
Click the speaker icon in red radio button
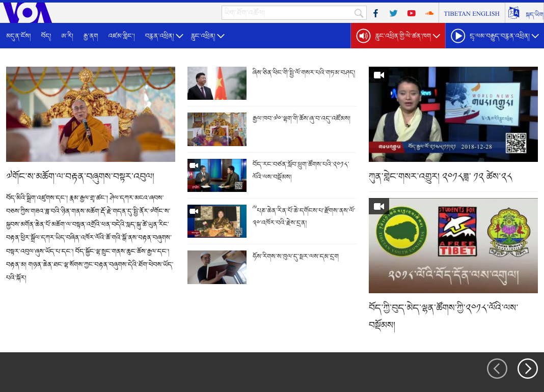click(363, 36)
